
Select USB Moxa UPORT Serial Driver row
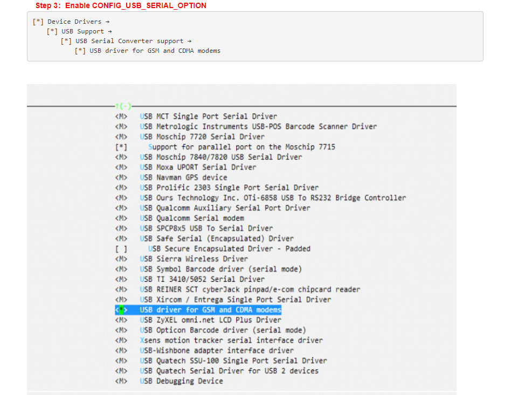(x=185, y=167)
